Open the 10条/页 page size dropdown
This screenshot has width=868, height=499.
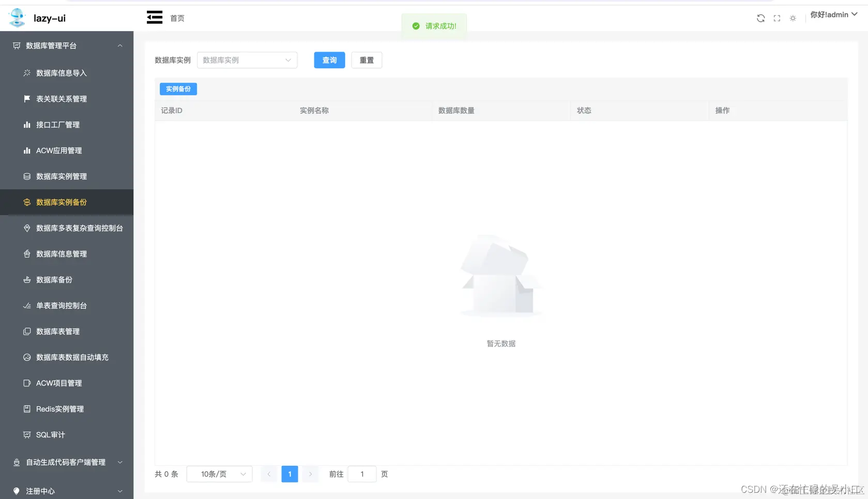tap(219, 474)
